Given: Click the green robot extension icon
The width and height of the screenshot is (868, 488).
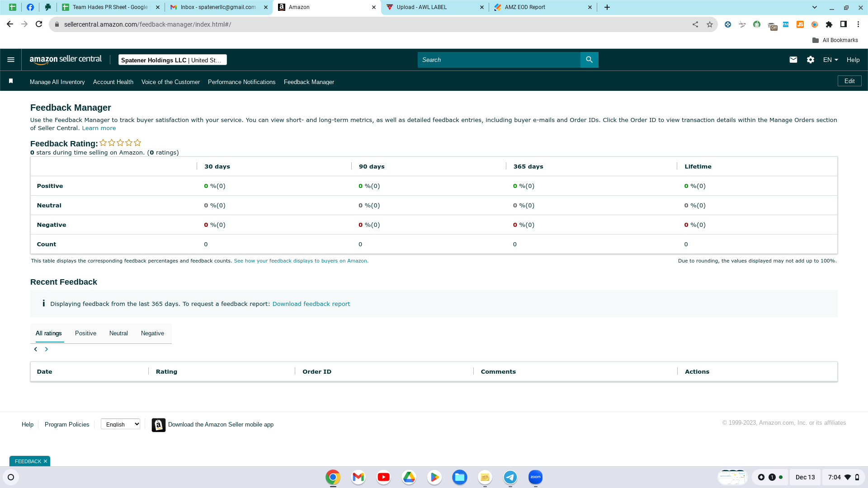Looking at the screenshot, I should click(757, 24).
